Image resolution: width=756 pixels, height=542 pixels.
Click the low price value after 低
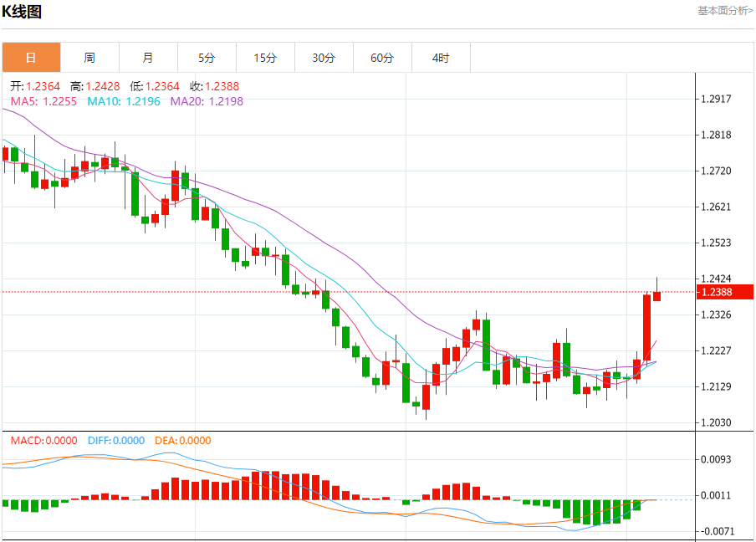162,86
